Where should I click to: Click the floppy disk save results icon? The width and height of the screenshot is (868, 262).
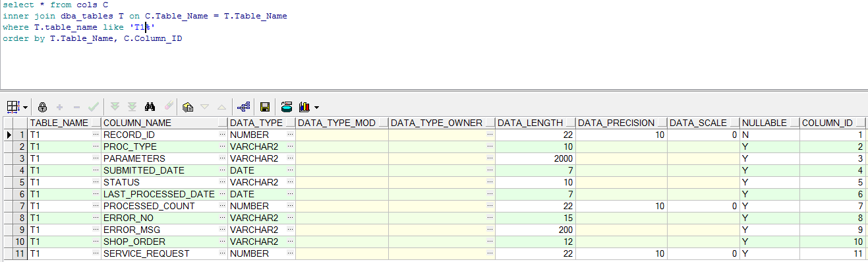(x=265, y=106)
